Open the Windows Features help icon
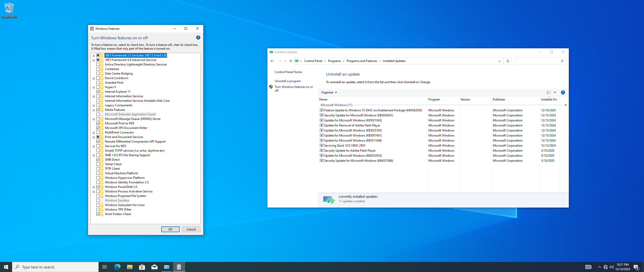The image size is (644, 272). pos(198,38)
